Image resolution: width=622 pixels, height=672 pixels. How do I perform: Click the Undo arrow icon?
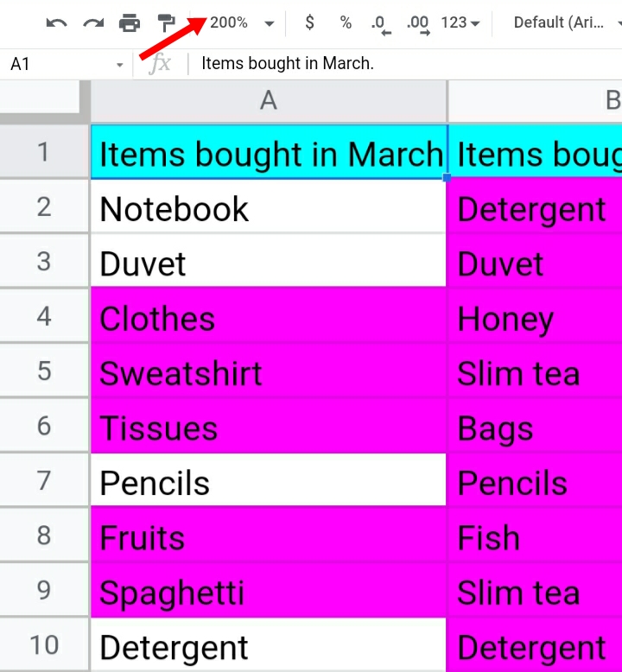(56, 22)
